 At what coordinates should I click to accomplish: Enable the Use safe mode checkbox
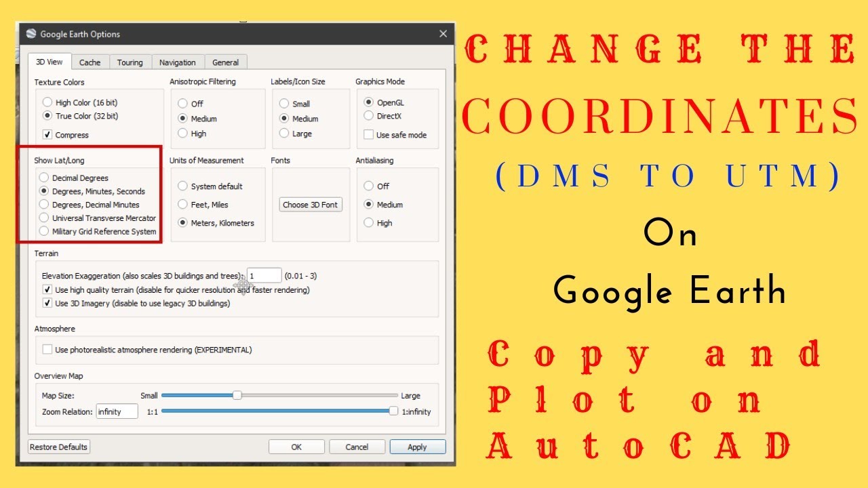368,135
